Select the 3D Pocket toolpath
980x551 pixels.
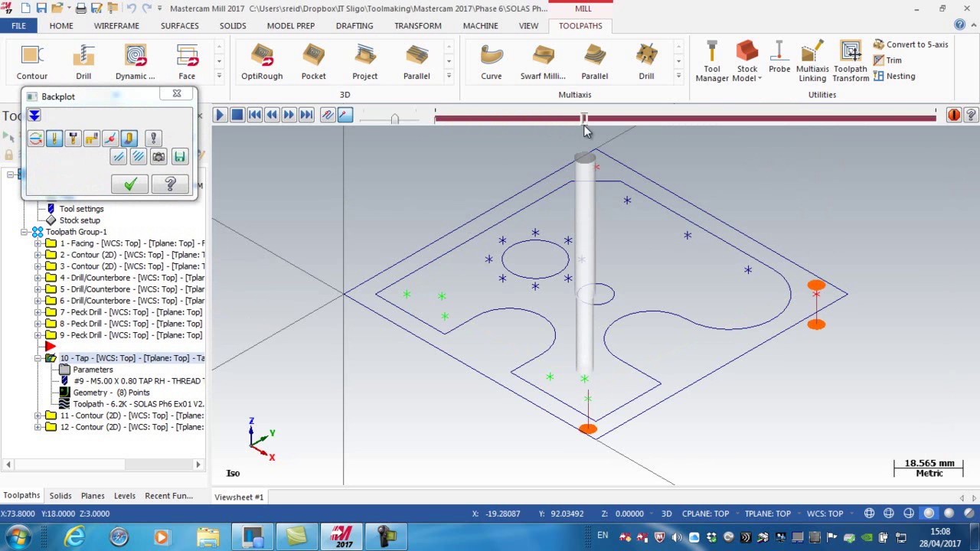pyautogui.click(x=313, y=61)
